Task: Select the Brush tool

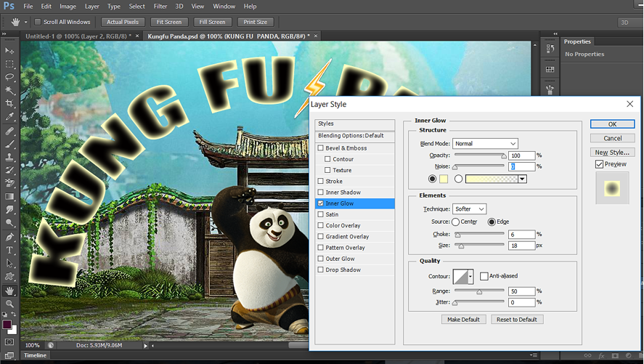Action: [x=9, y=144]
